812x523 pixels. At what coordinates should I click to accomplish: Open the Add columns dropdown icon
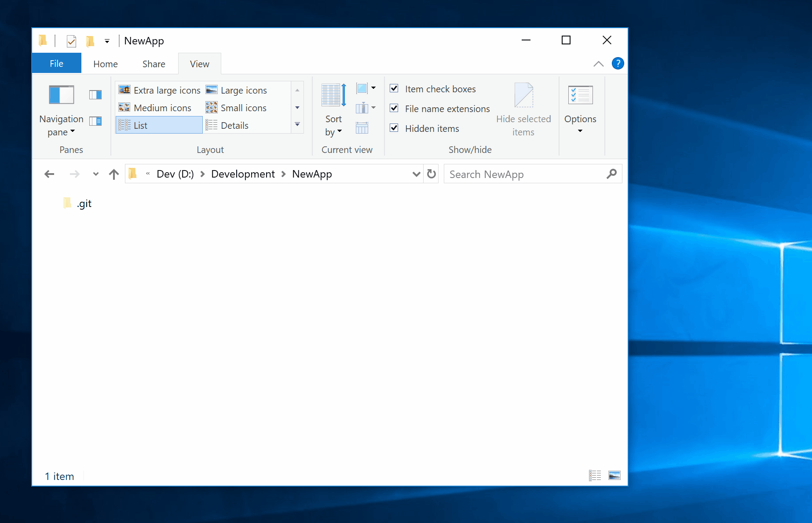[366, 108]
